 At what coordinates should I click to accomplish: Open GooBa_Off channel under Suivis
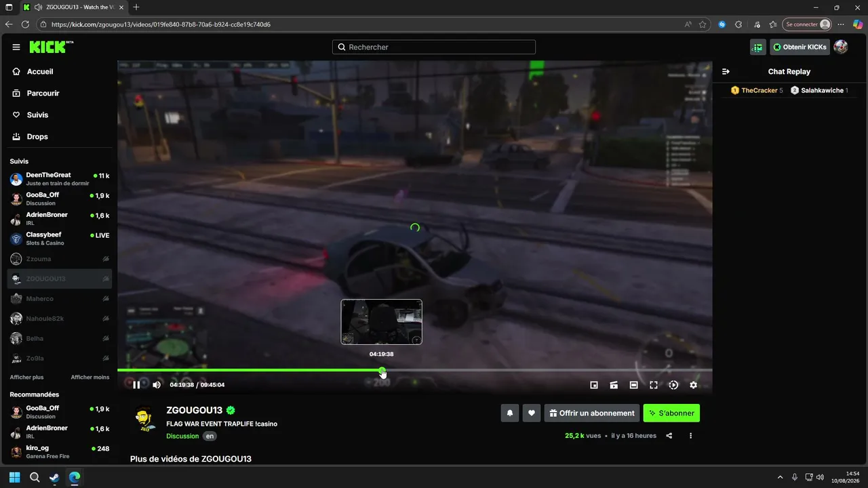tap(60, 199)
